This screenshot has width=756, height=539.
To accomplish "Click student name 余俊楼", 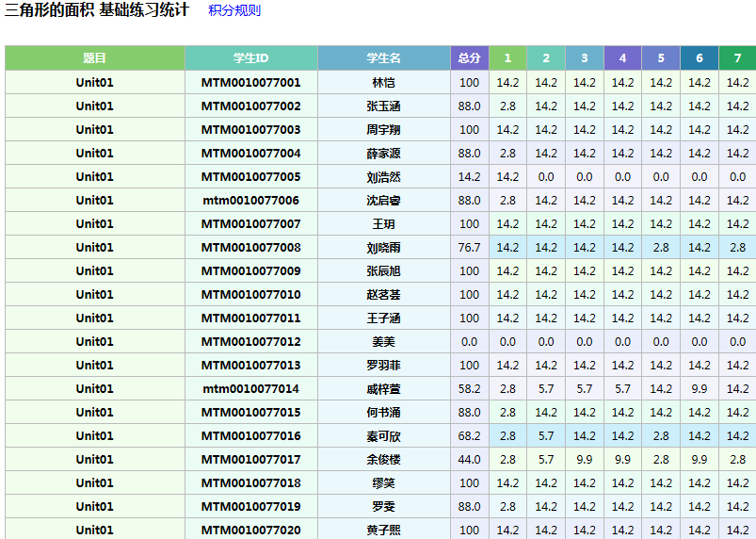I will click(384, 460).
